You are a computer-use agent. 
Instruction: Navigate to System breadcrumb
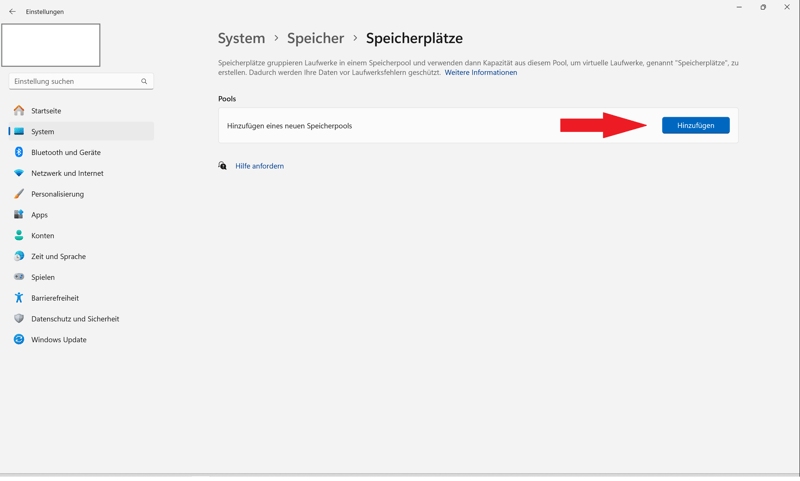241,38
